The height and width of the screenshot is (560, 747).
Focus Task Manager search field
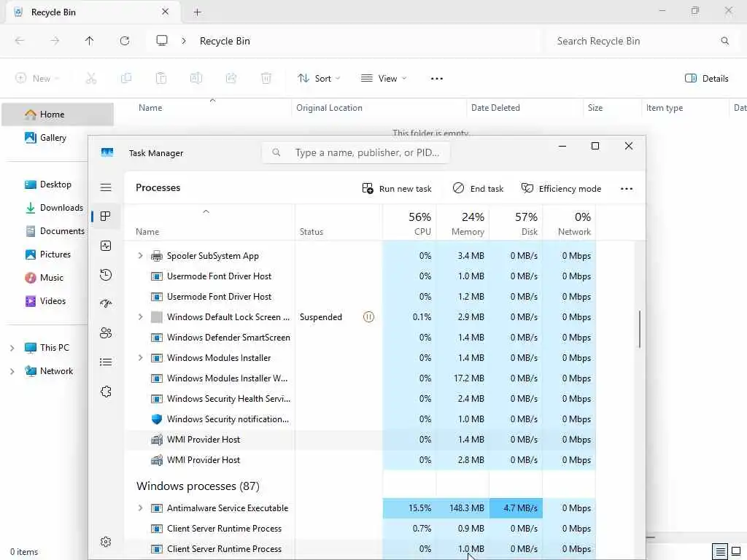point(356,153)
